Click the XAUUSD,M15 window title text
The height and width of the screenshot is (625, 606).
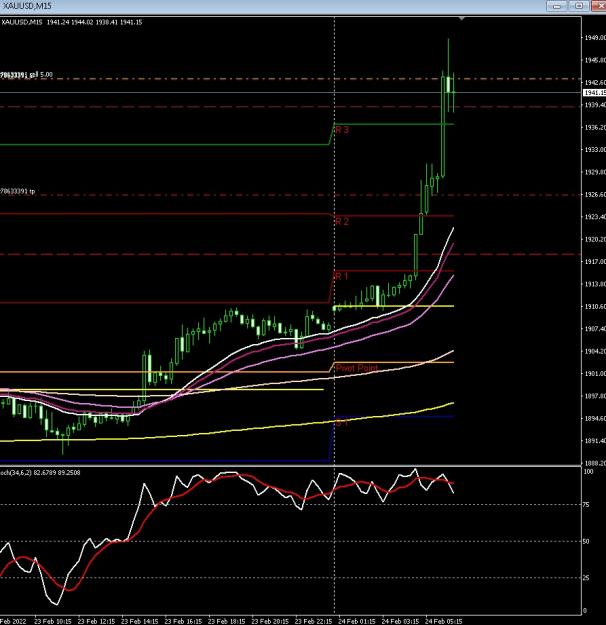[26, 6]
